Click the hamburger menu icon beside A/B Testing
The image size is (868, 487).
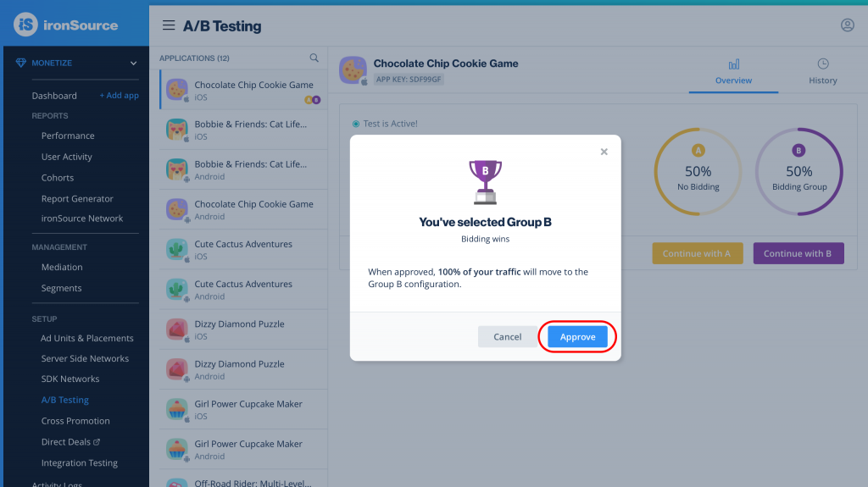[169, 25]
